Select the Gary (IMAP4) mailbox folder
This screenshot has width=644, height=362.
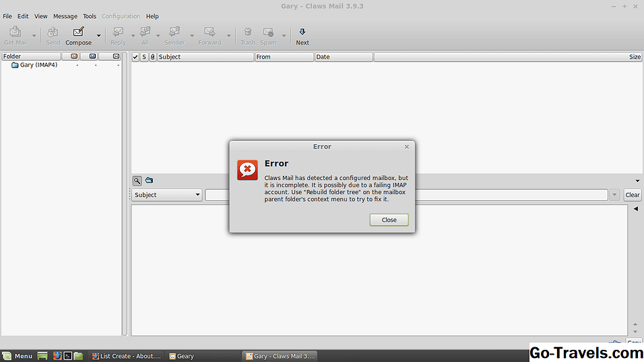pyautogui.click(x=38, y=65)
